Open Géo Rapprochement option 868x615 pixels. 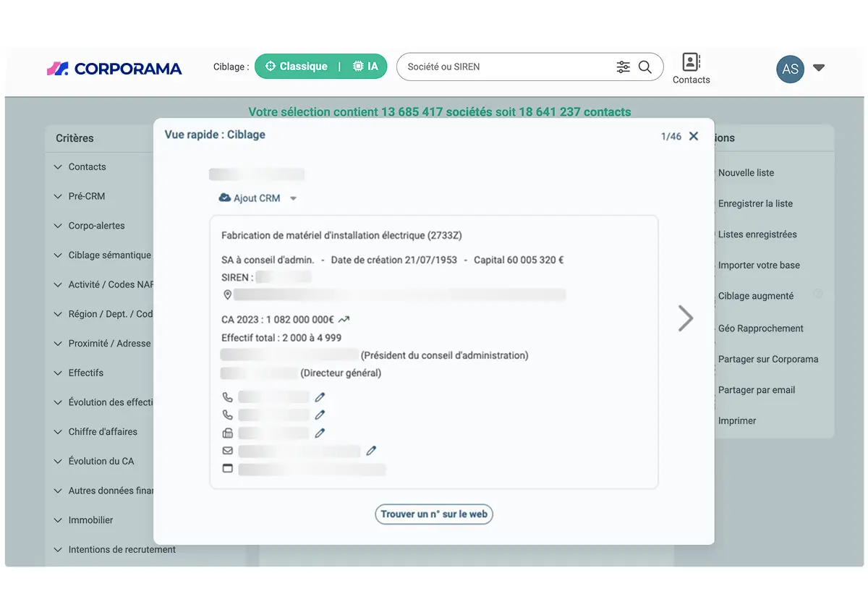click(x=761, y=328)
